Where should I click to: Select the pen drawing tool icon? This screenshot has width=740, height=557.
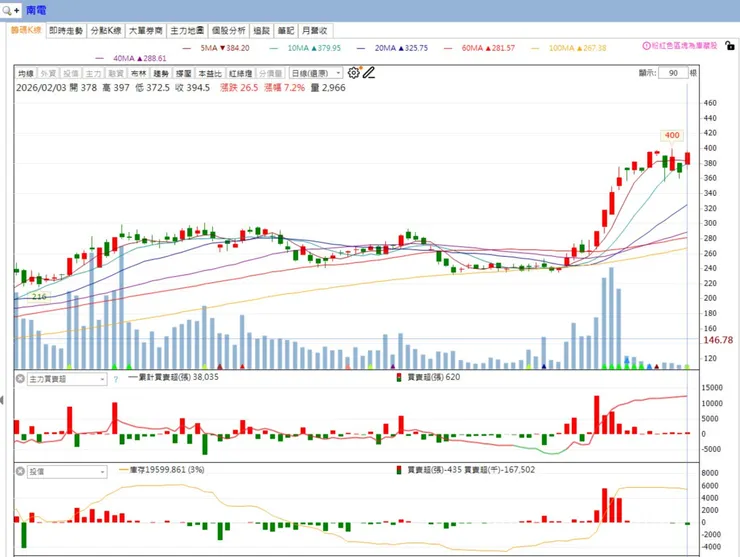[x=369, y=73]
